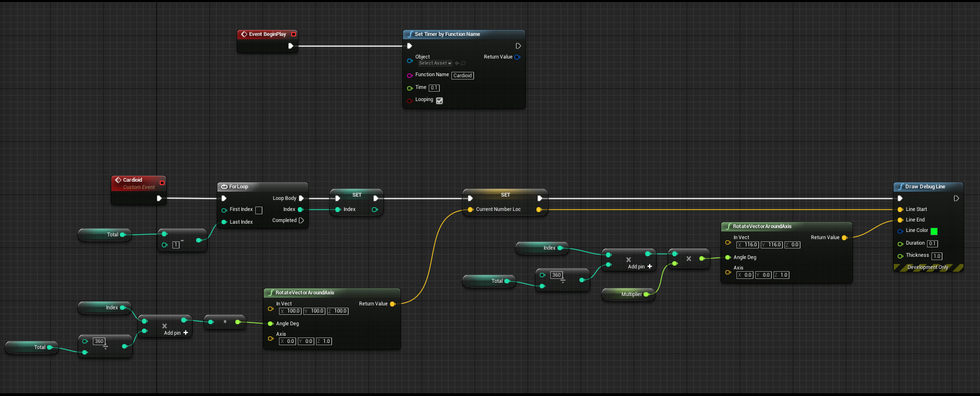The width and height of the screenshot is (980, 396).
Task: Click the Custom Event subtitle under Cardioid
Action: pos(139,187)
